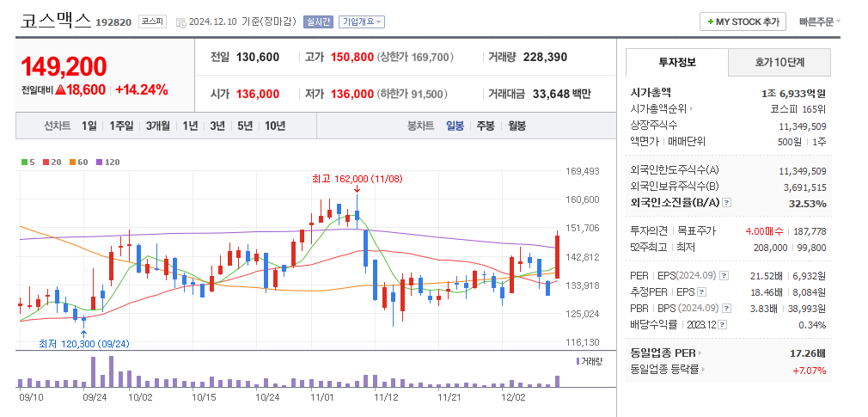Click the 시가총액 value 1조 6,933억원
The width and height of the screenshot is (868, 417).
pos(794,94)
